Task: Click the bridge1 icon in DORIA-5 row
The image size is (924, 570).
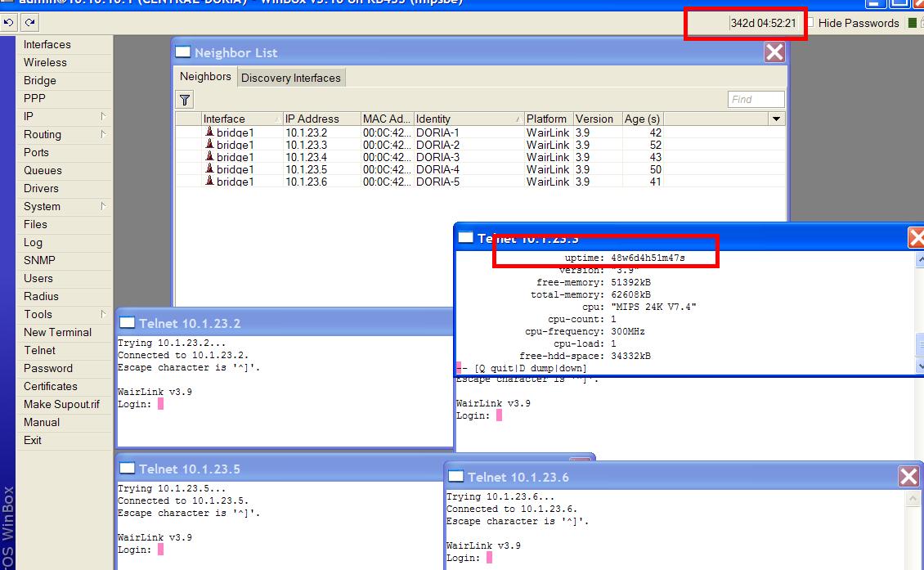Action: tap(209, 181)
